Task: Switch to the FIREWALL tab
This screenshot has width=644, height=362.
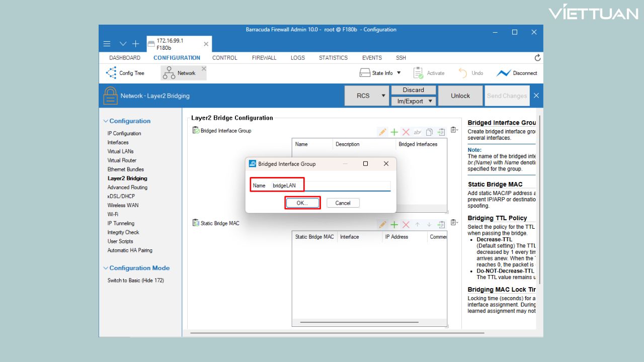Action: [264, 58]
